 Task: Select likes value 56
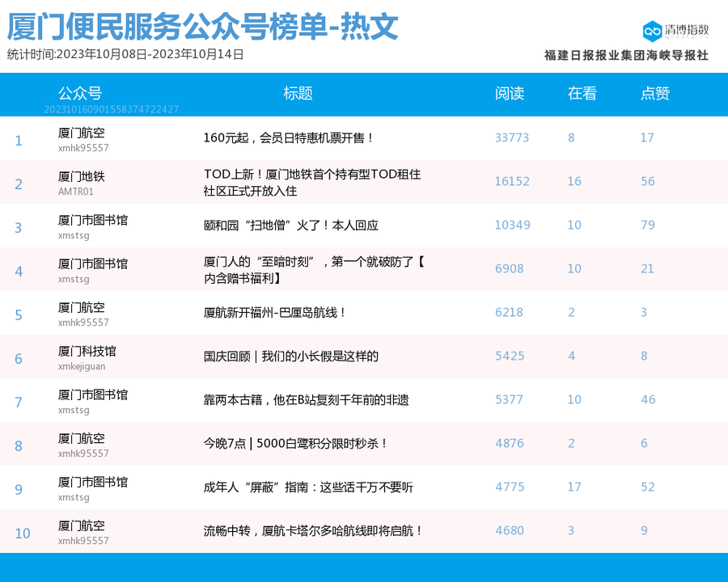coord(648,181)
